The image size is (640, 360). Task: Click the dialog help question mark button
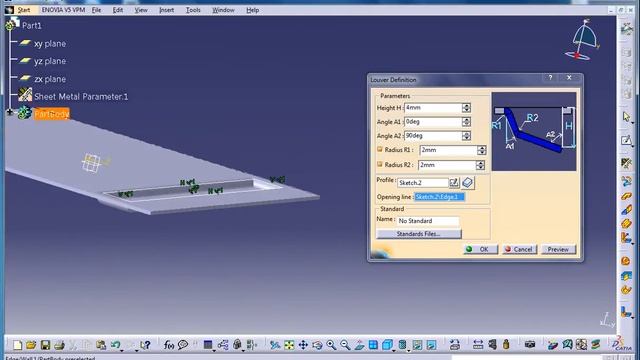tap(550, 78)
